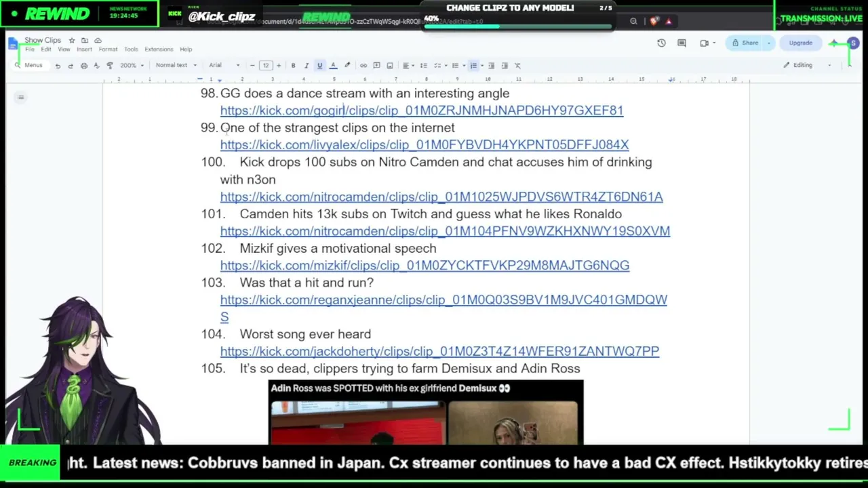Screen dimensions: 868x488
Task: Open the Editing mode dropdown
Action: point(807,65)
